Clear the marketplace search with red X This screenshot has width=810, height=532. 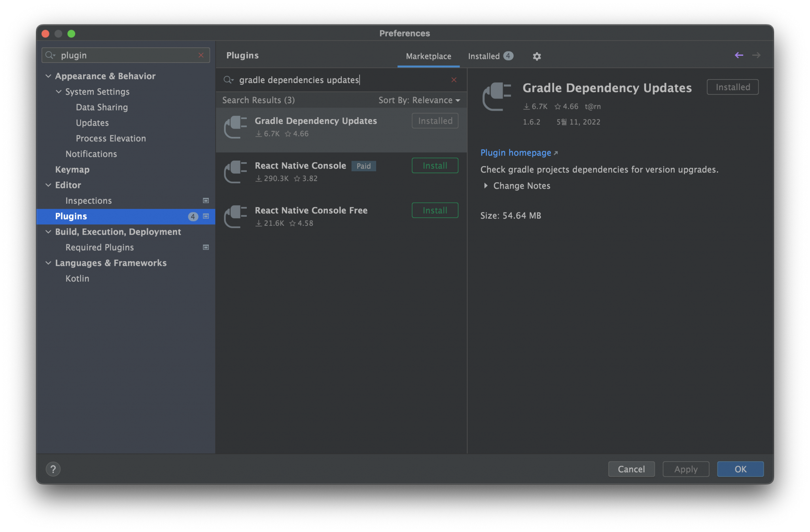454,80
